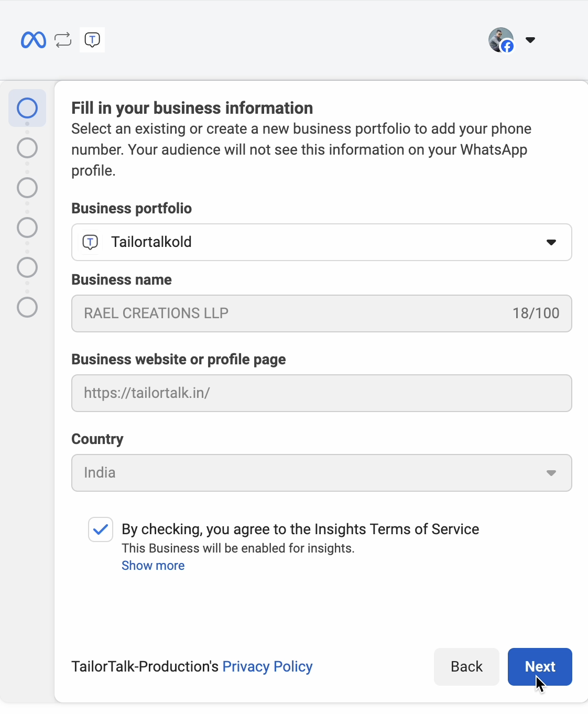
Task: Click the Show more link
Action: tap(153, 566)
